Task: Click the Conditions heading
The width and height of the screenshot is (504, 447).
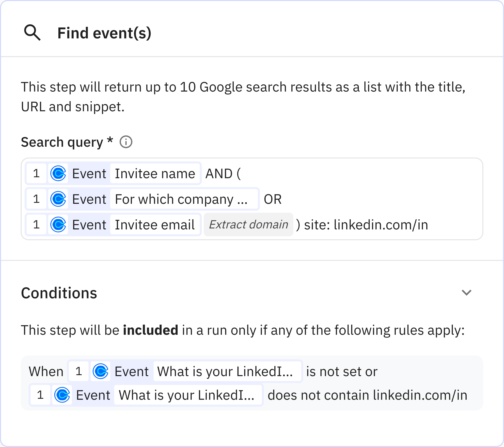Action: click(59, 293)
